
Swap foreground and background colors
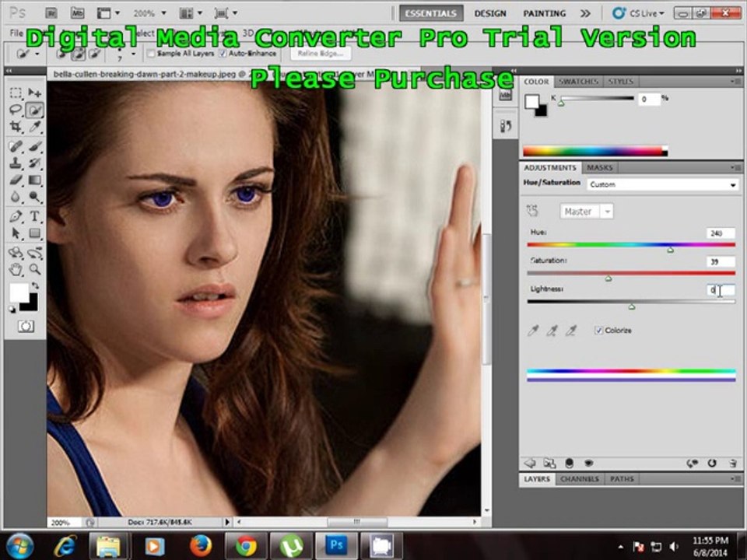point(35,285)
